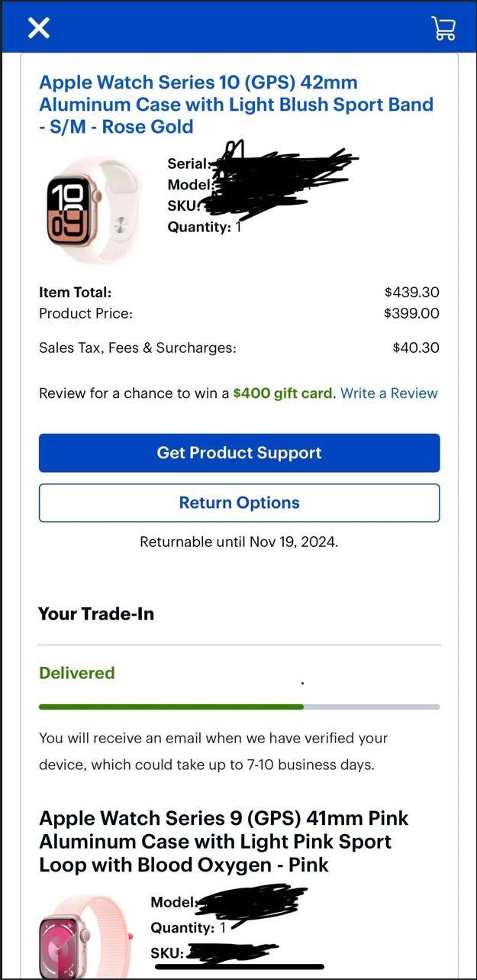Open the shopping cart icon

click(x=443, y=27)
